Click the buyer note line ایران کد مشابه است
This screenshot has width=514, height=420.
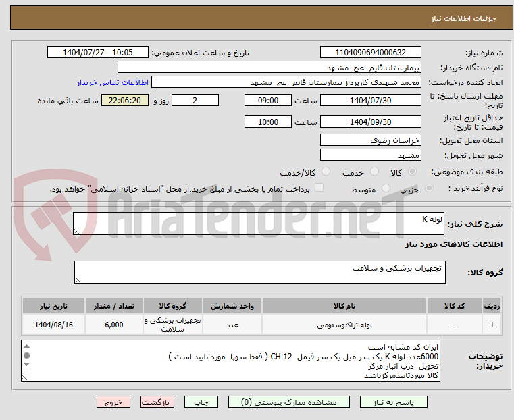click(403, 347)
